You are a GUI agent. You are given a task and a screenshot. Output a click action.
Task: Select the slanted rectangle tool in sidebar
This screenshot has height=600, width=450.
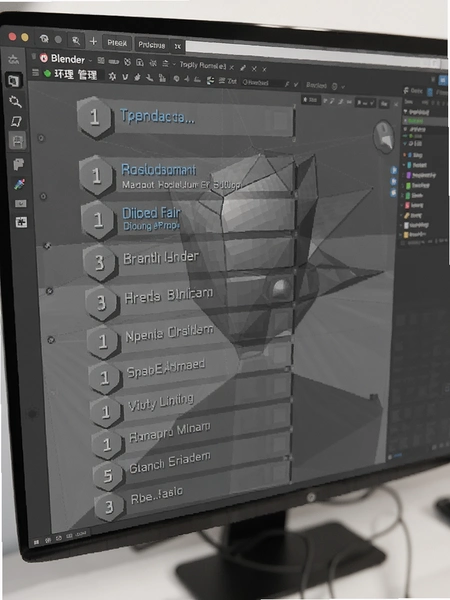[16, 122]
